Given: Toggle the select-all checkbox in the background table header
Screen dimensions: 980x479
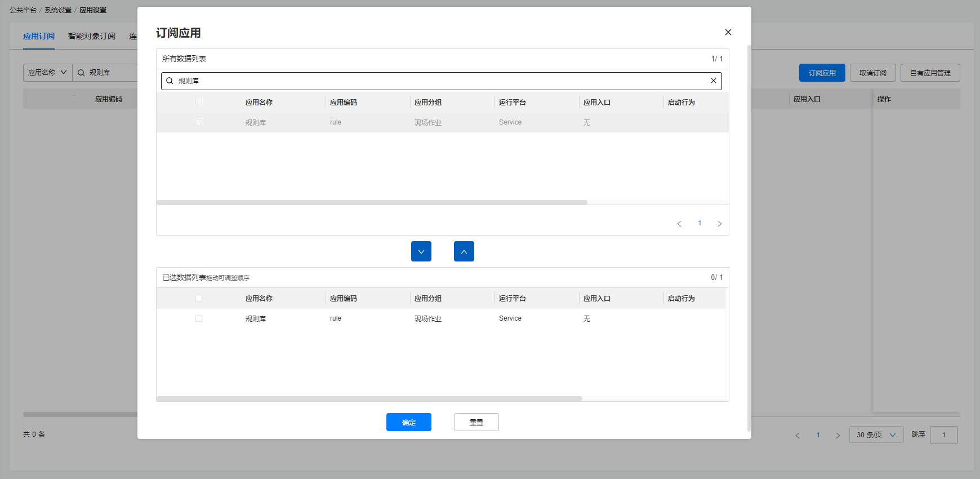Looking at the screenshot, I should 74,99.
